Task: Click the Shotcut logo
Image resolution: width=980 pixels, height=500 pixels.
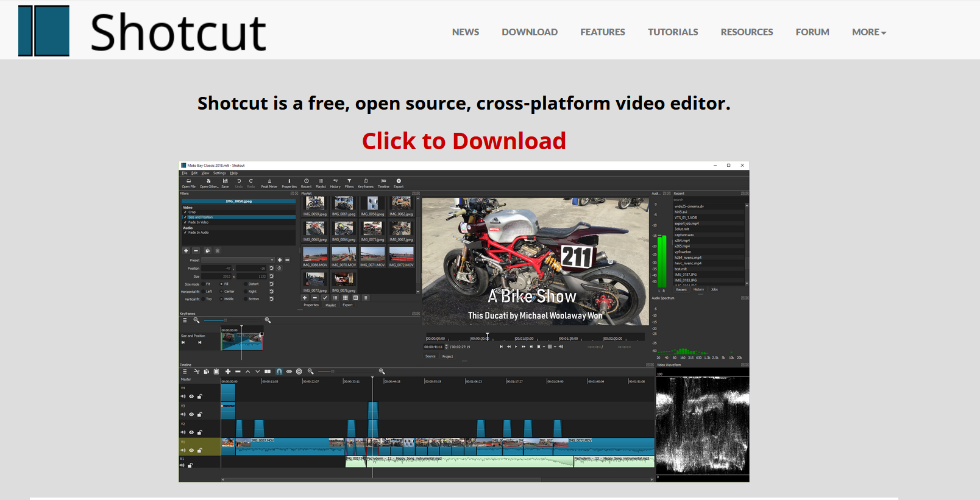Action: (142, 31)
